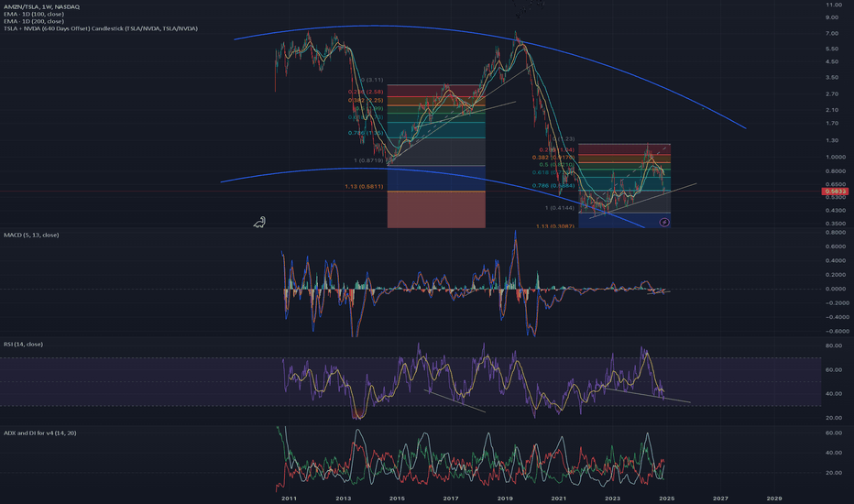Select the ADX and DI for v4 legend
The width and height of the screenshot is (854, 504).
click(x=39, y=433)
